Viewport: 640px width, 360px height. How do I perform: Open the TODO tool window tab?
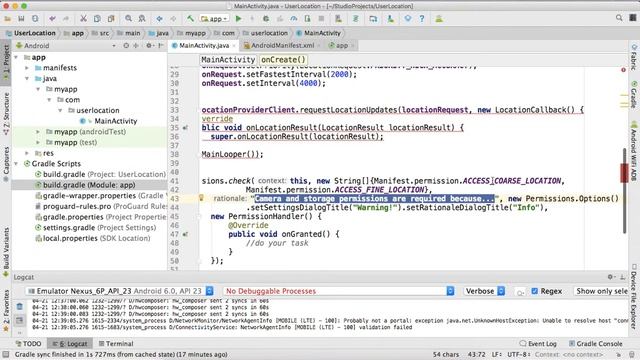[28, 344]
